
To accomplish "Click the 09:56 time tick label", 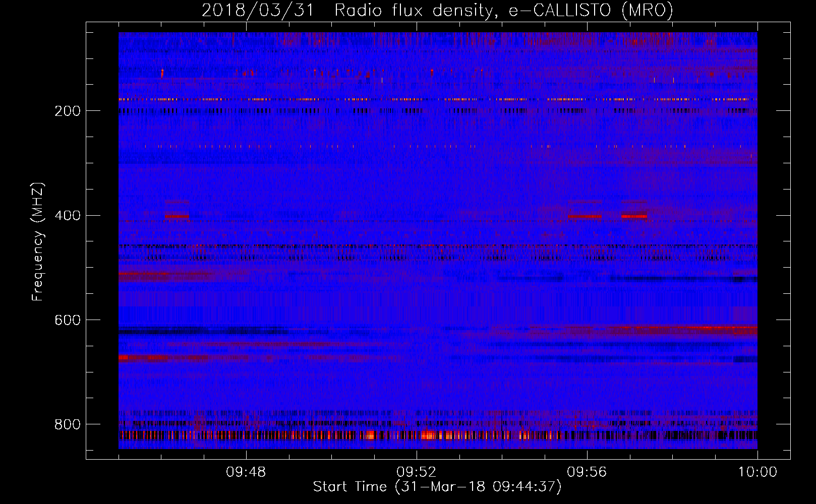I will [x=587, y=472].
